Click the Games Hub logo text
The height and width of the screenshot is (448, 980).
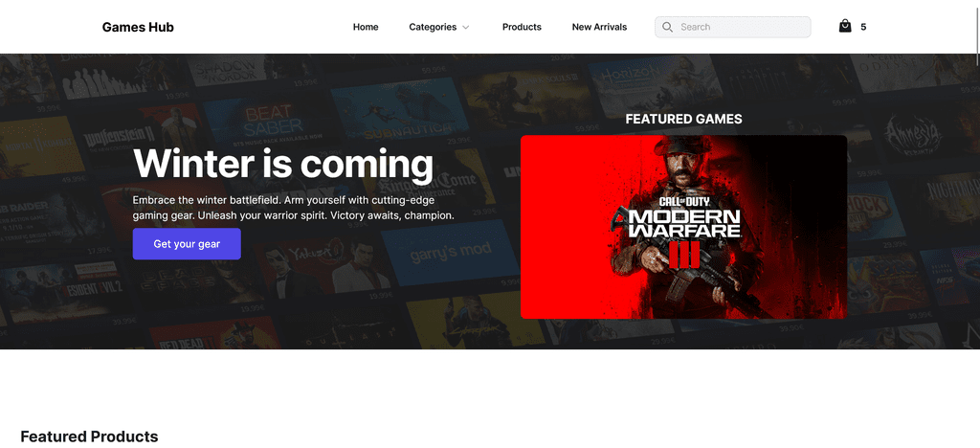pos(138,27)
